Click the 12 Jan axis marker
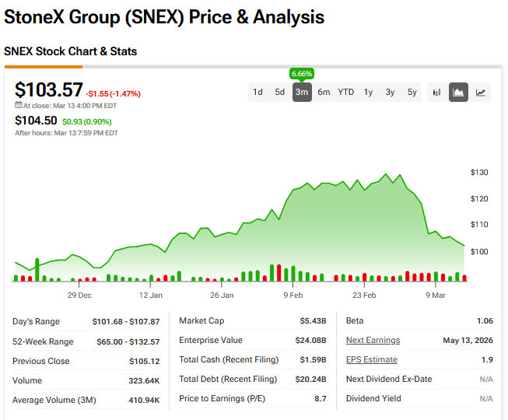Screen dimensions: 508x420 pos(151,296)
